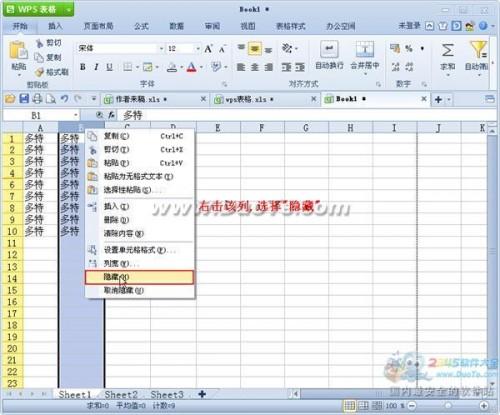Open the font size dropdown showing 12
500x415 pixels.
198,49
